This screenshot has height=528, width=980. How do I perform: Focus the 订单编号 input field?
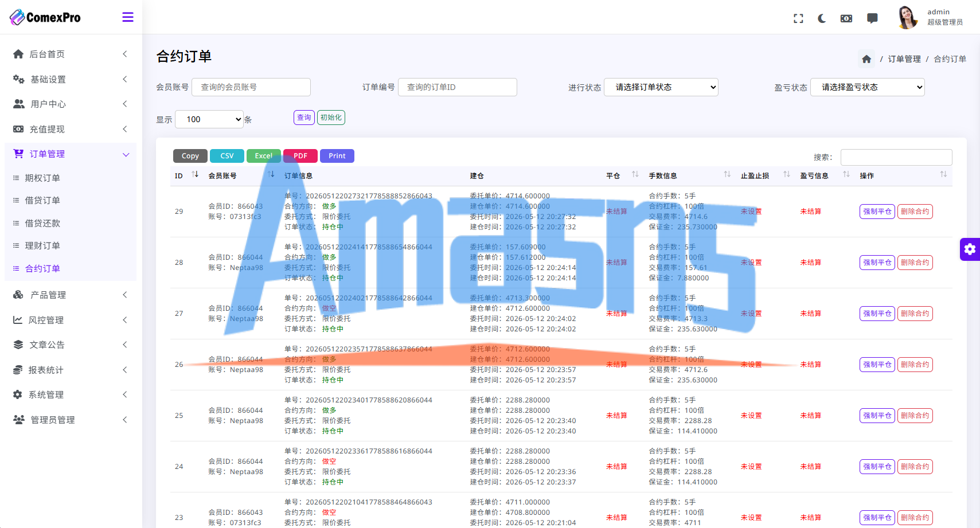[x=458, y=87]
